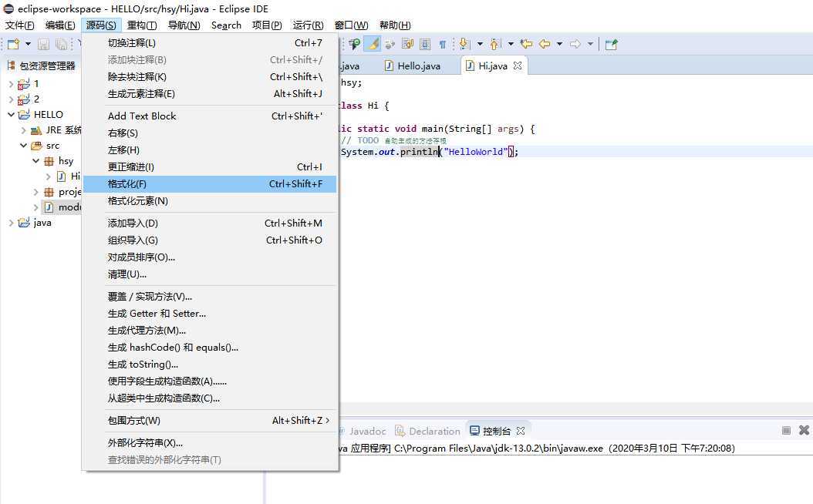This screenshot has width=813, height=504.
Task: Select 格式化元素(N) menu entry
Action: tap(210, 201)
